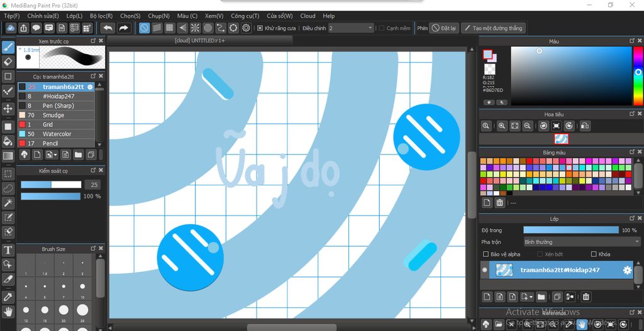Viewport: 644px width, 331px height.
Task: Click Tạo một đường thẳng button
Action: click(493, 28)
